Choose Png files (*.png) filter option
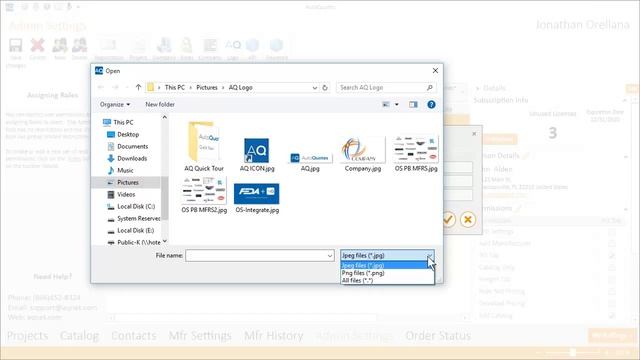Image resolution: width=640 pixels, height=360 pixels. [x=387, y=273]
